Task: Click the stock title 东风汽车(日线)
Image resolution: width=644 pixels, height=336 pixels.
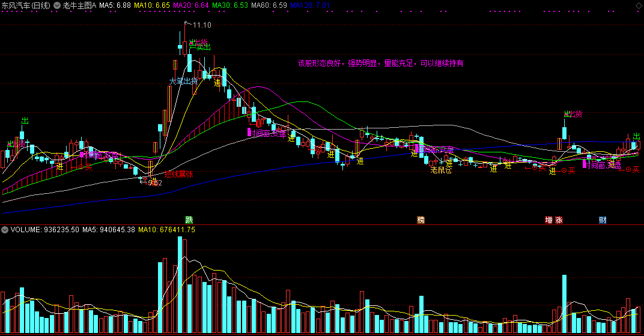Action: coord(25,5)
